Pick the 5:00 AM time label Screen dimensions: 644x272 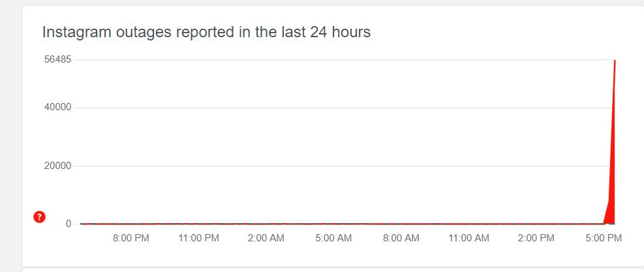pos(333,239)
